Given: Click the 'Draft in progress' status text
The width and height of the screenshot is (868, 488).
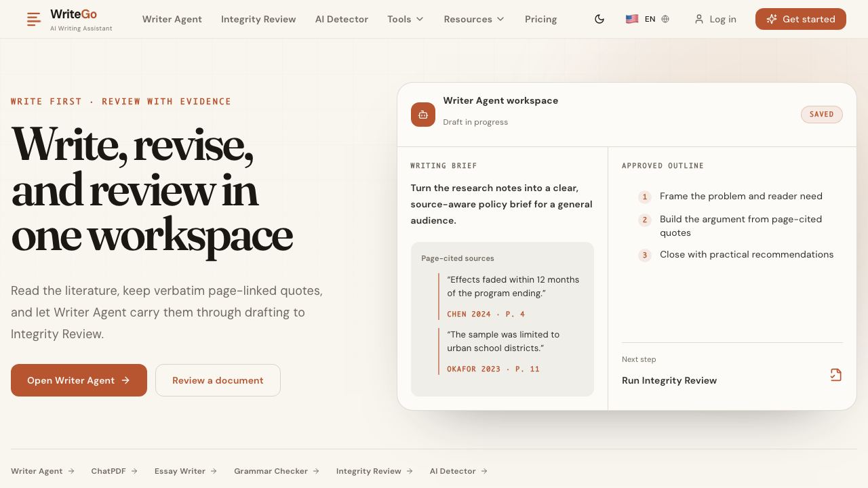Looking at the screenshot, I should (475, 122).
